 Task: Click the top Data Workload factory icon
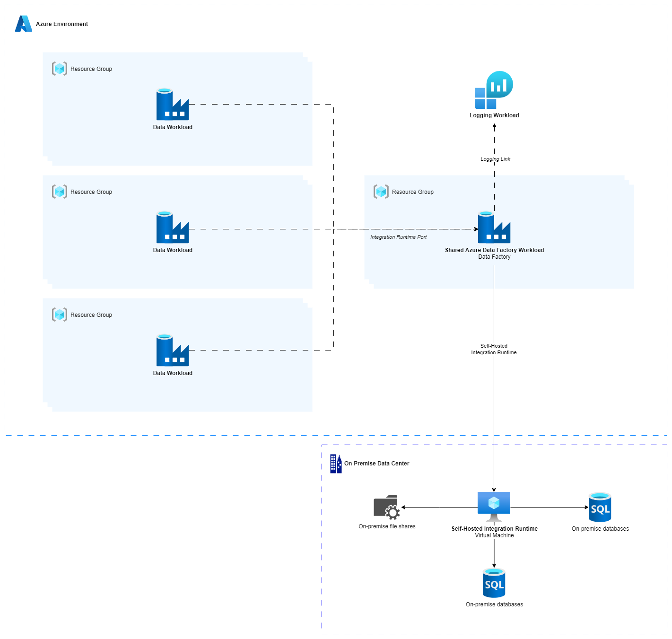click(173, 105)
